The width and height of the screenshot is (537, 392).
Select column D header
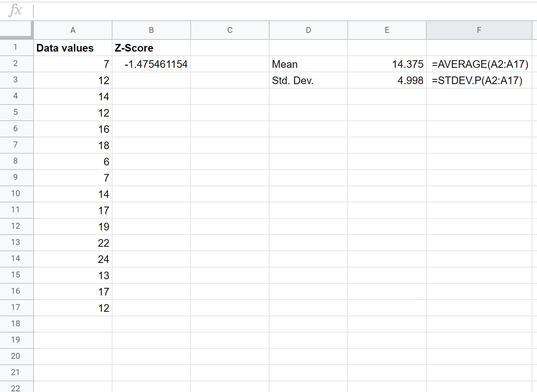[309, 30]
